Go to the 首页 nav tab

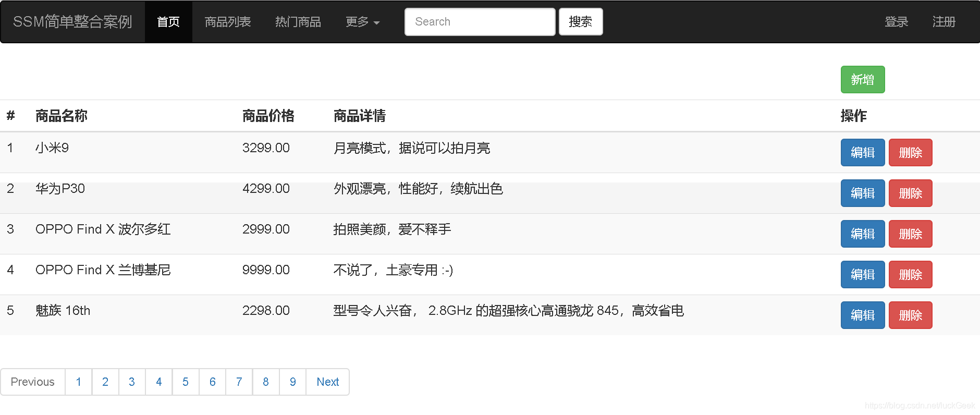pos(168,22)
